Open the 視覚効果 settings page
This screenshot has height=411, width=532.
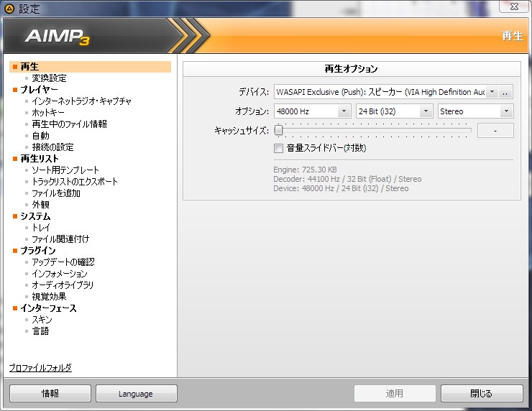[49, 297]
